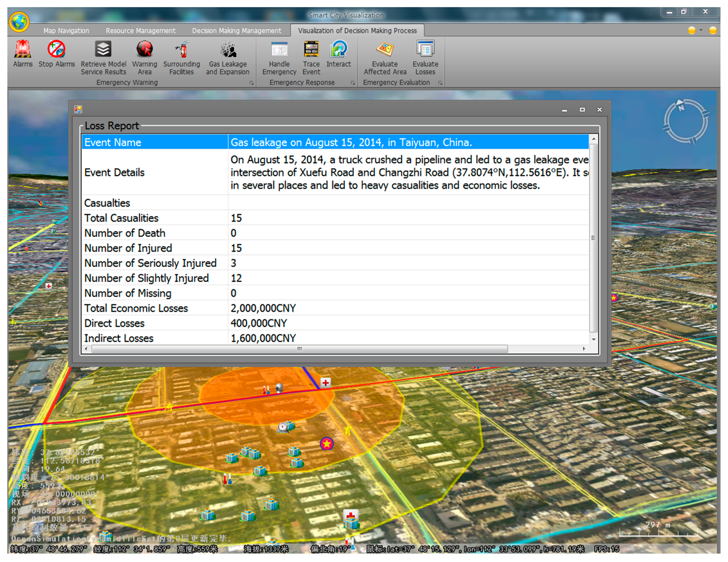This screenshot has height=562, width=728.
Task: Launch the Interact tool
Action: (x=339, y=49)
